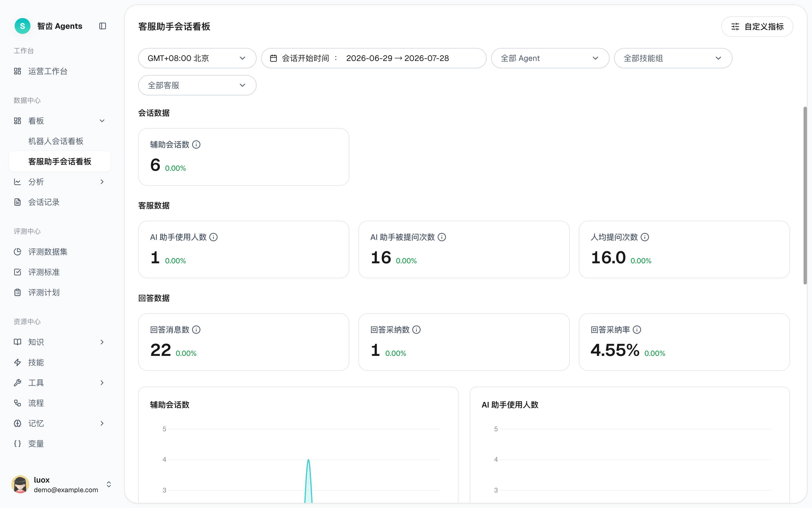This screenshot has height=508, width=812.
Task: Open the luox account switcher chevron
Action: (x=109, y=484)
